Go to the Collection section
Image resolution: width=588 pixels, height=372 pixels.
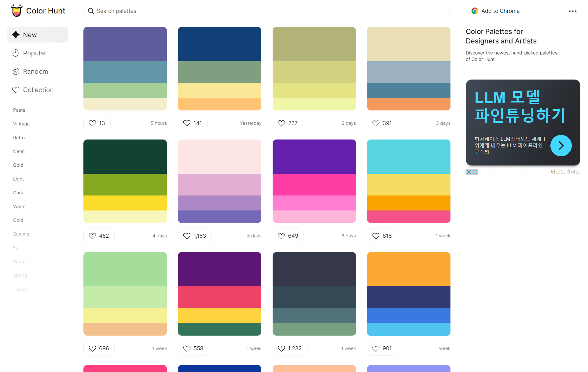coord(38,90)
